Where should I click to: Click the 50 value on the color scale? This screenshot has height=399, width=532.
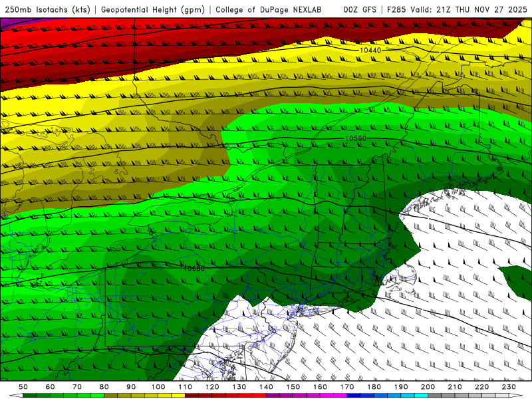[23, 387]
